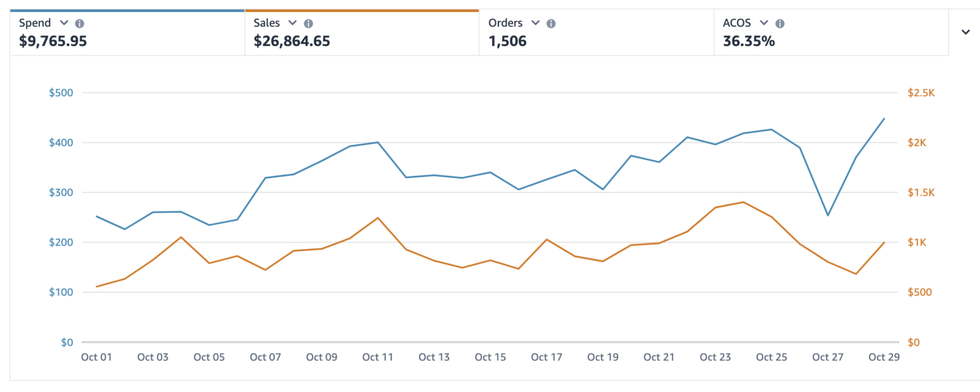The width and height of the screenshot is (980, 392).
Task: Click the $9,765.95 spend total
Action: (x=53, y=41)
